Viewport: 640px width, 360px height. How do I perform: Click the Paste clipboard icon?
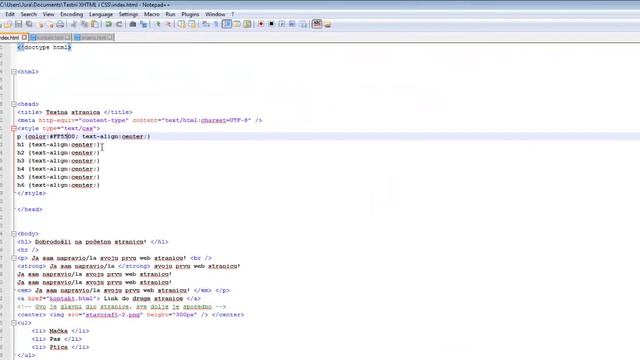[x=94, y=24]
